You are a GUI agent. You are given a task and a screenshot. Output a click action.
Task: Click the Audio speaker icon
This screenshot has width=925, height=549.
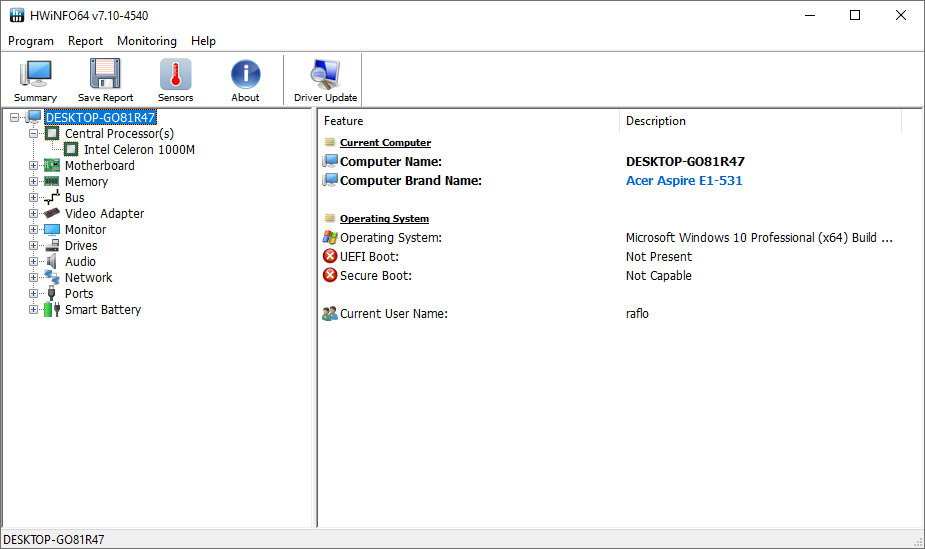tap(52, 261)
